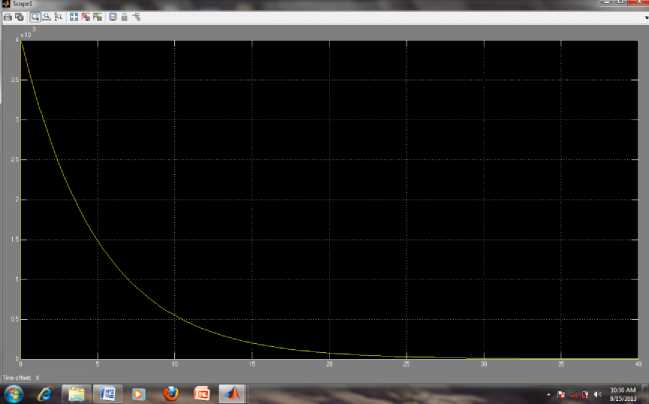Print the Scope plot

click(x=7, y=17)
